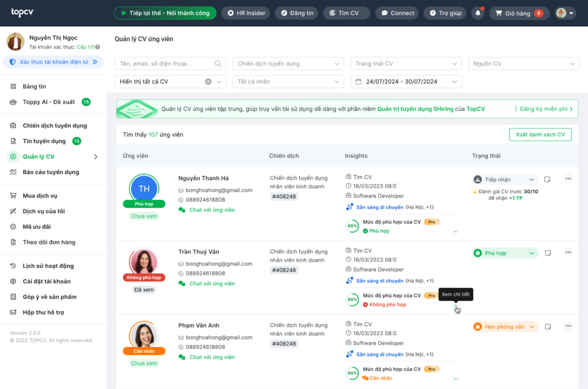The image size is (588, 389).
Task: Open Báo cáo tuyển dụng in sidebar
Action: [51, 172]
